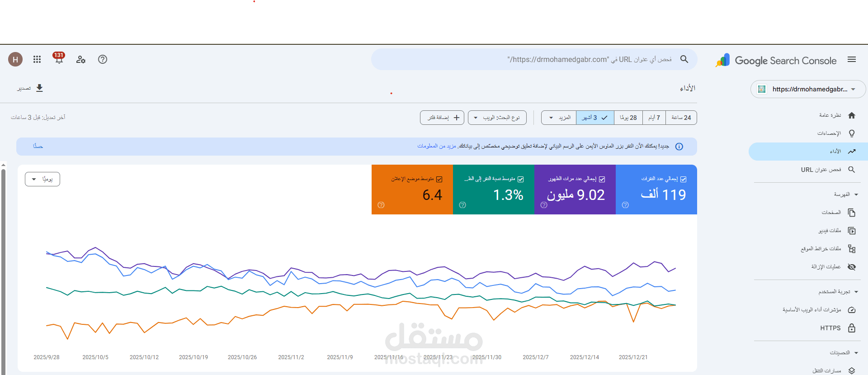Open الصفحات in the sidebar
The image size is (868, 375).
[x=831, y=213]
